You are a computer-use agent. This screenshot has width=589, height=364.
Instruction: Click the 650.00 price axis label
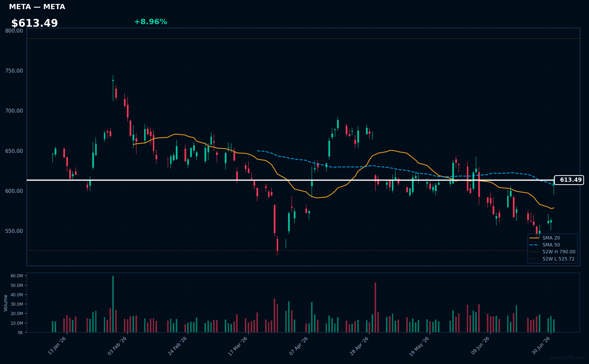tap(14, 151)
